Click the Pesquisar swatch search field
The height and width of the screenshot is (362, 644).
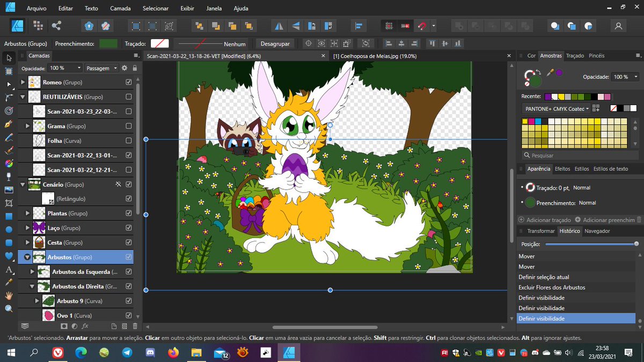(x=581, y=156)
